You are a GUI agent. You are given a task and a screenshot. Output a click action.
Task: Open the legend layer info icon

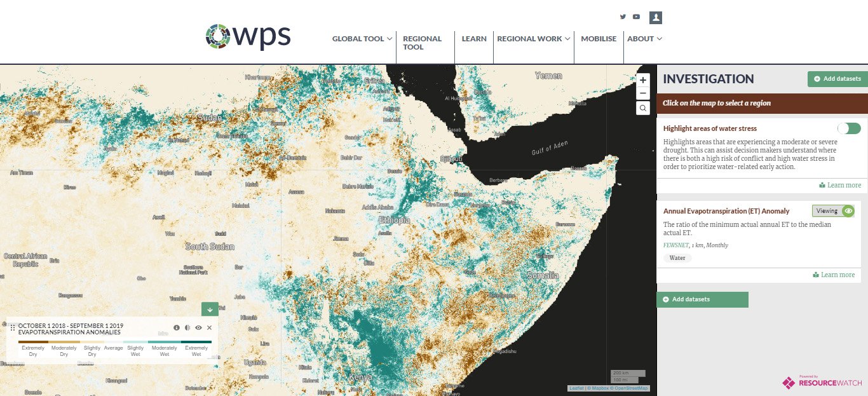coord(177,327)
